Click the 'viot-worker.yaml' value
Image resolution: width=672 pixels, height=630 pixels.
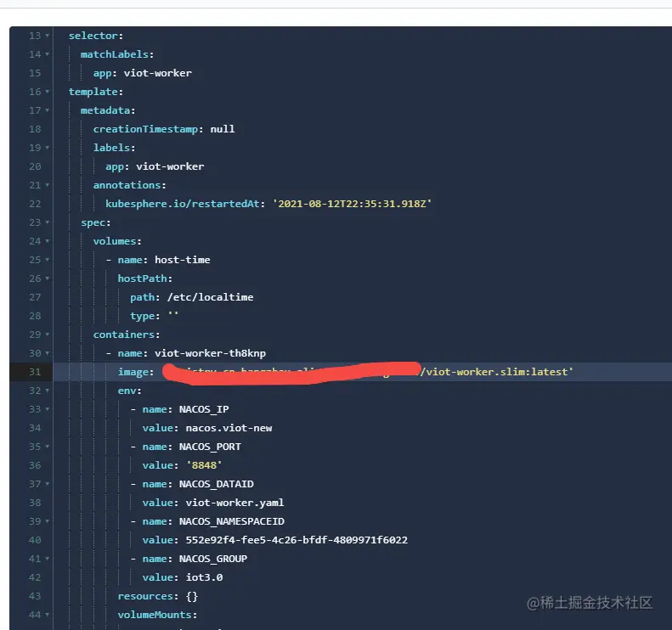pyautogui.click(x=234, y=503)
